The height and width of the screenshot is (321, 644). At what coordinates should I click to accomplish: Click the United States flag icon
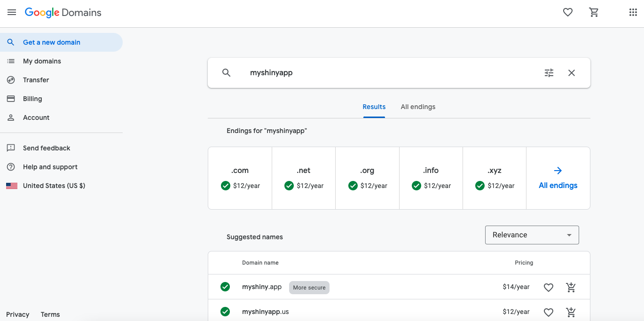(x=12, y=186)
